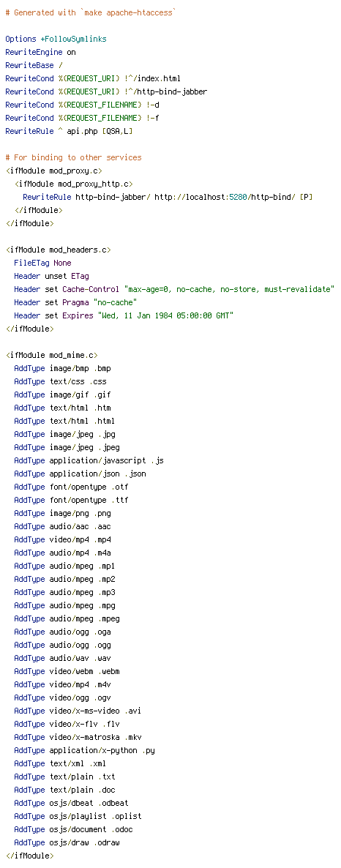
Task: Click the 'FileETag None' line
Action: pos(42,263)
